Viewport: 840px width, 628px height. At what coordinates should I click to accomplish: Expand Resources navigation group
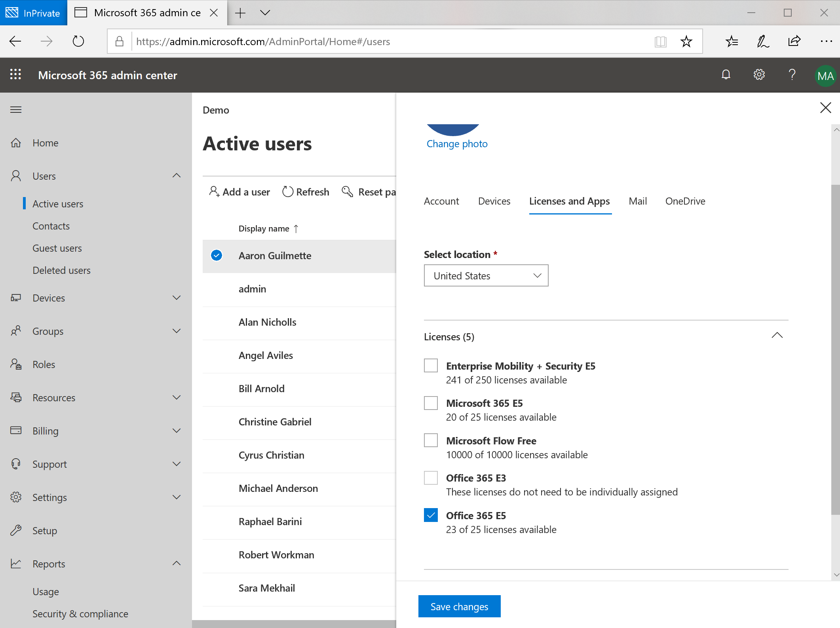tap(177, 397)
